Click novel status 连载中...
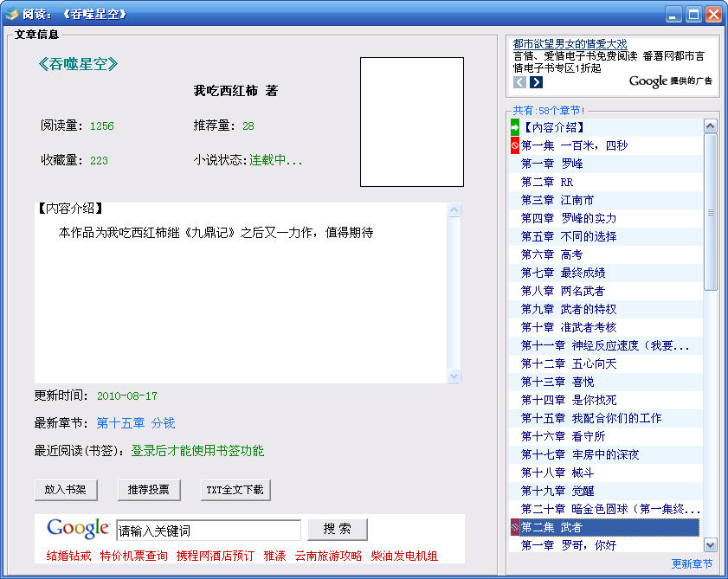 pos(276,160)
